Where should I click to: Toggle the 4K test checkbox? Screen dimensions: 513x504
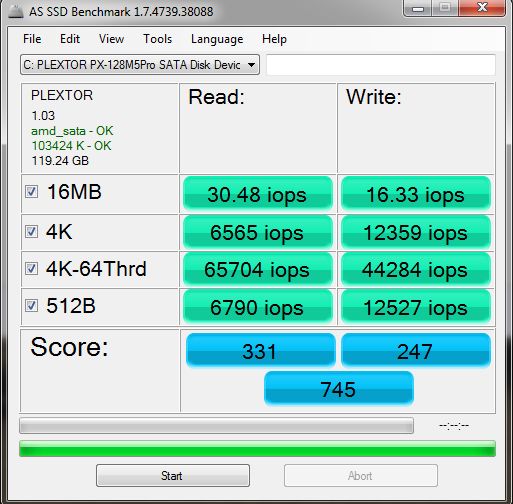[x=32, y=231]
